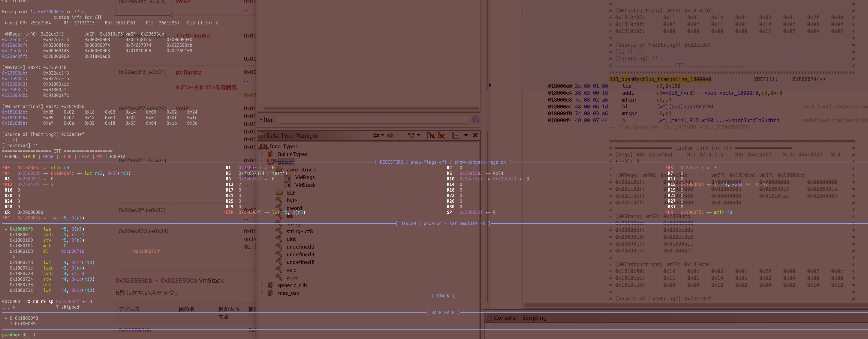868x339 pixels.
Task: Click the red ptrDentry label in notes
Action: (188, 72)
